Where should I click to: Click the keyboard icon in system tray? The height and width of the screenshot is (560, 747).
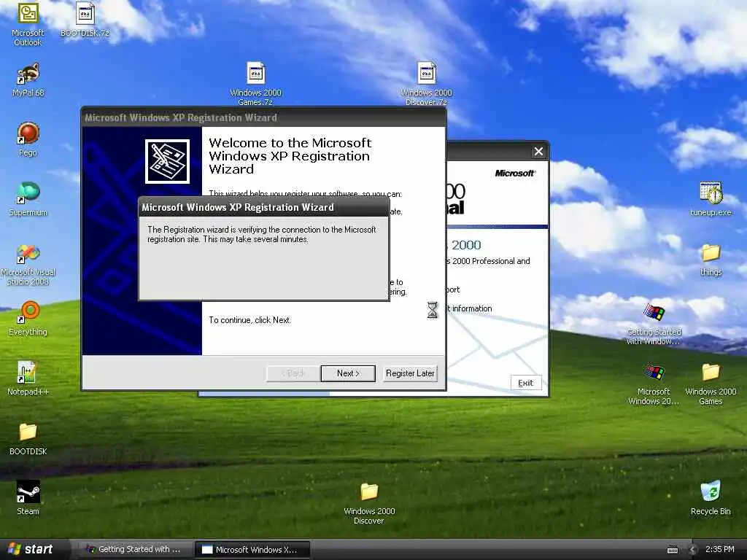click(x=673, y=550)
